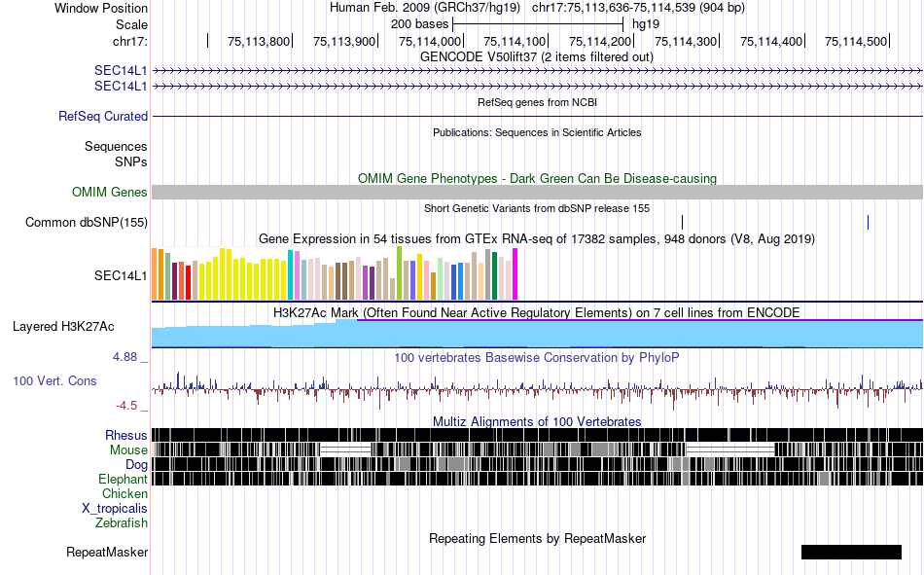Image resolution: width=924 pixels, height=575 pixels.
Task: Click 100 vertebrates Basewise Conservation title
Action: point(537,357)
